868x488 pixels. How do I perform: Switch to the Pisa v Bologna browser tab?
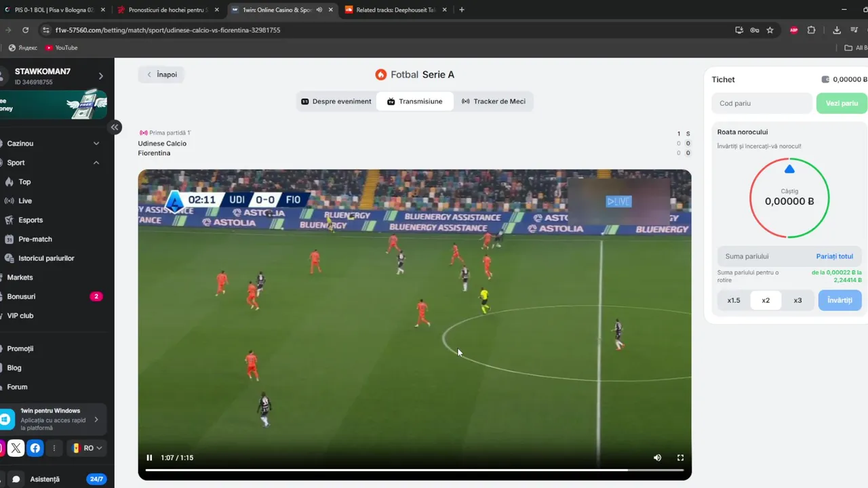point(54,10)
